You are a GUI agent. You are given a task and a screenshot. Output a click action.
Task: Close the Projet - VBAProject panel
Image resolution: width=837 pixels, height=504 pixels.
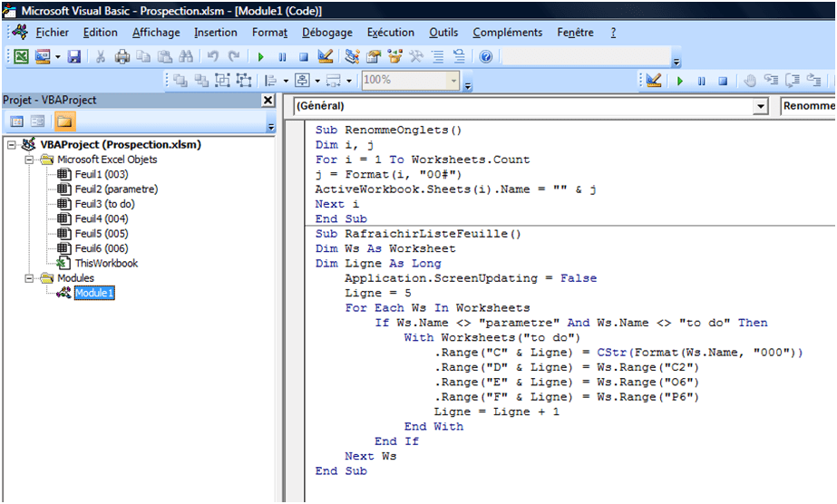point(268,100)
